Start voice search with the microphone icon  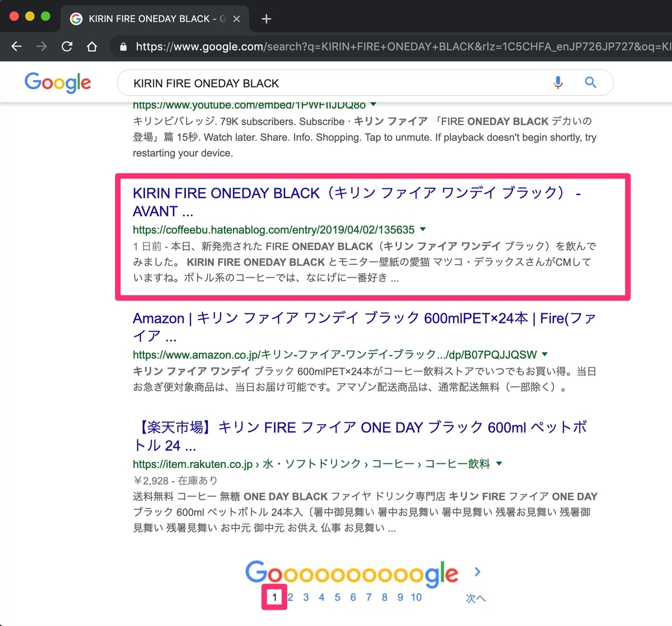[x=558, y=83]
